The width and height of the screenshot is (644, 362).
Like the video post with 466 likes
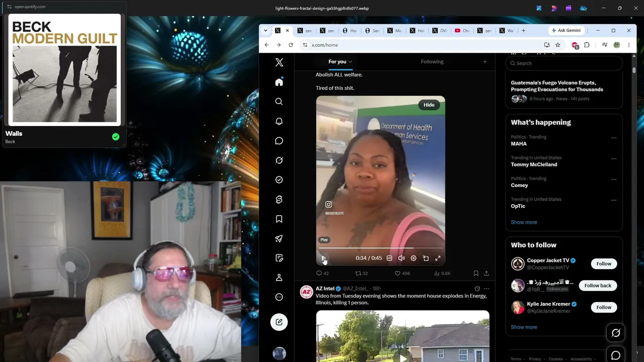pyautogui.click(x=402, y=274)
